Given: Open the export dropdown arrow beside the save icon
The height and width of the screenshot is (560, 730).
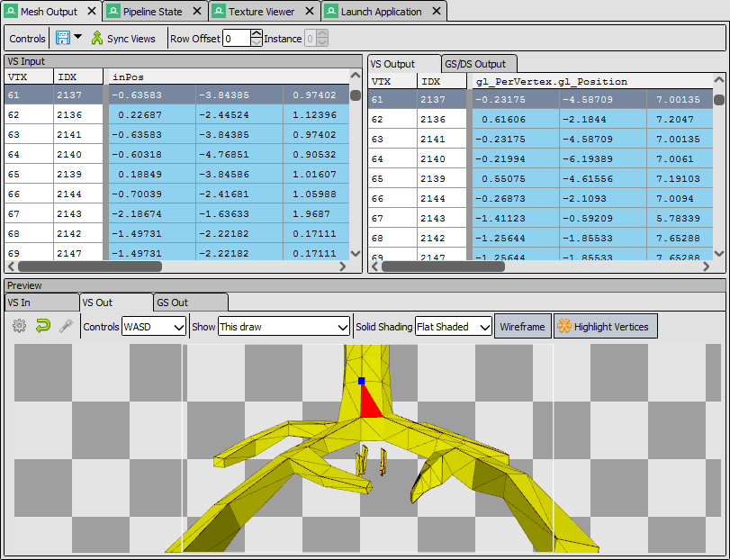Looking at the screenshot, I should 77,37.
